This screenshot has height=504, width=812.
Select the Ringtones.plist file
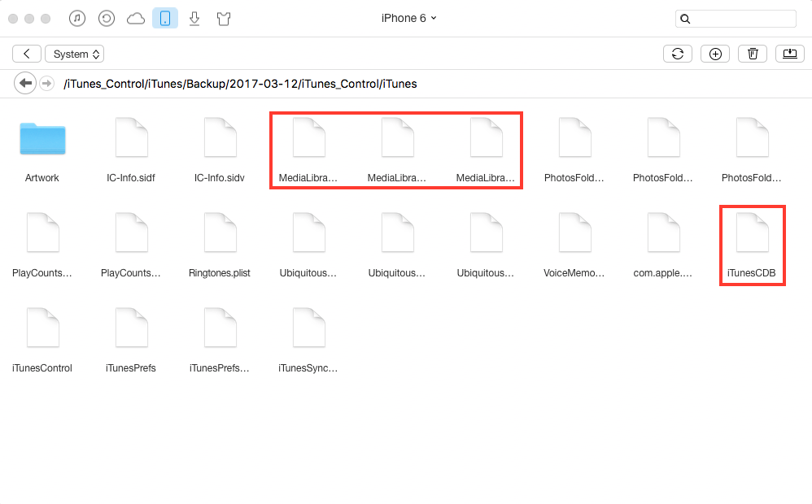[220, 246]
